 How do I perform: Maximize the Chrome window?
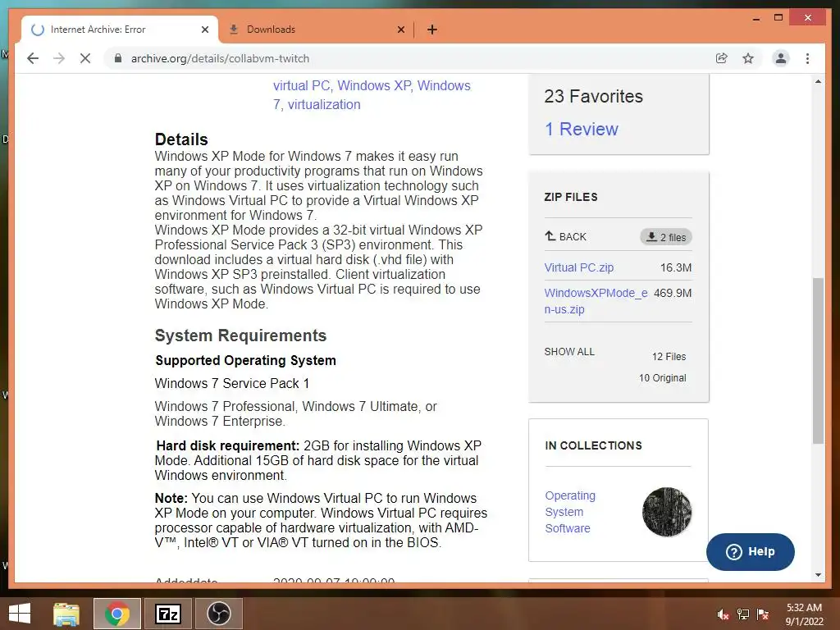pos(778,18)
